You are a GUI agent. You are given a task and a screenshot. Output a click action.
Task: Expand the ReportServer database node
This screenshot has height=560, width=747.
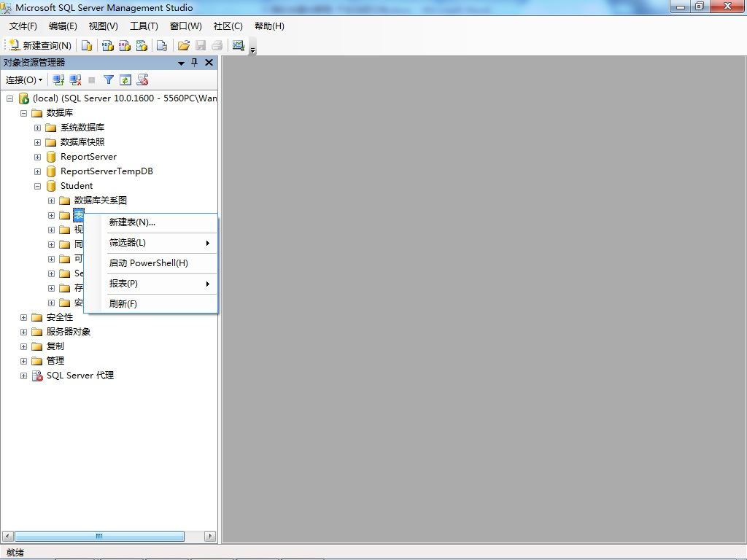(37, 157)
